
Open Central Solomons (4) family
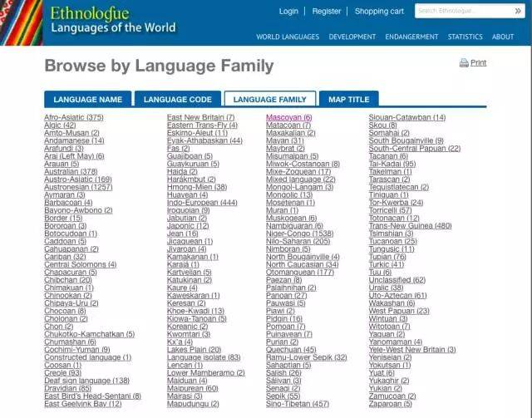click(81, 264)
